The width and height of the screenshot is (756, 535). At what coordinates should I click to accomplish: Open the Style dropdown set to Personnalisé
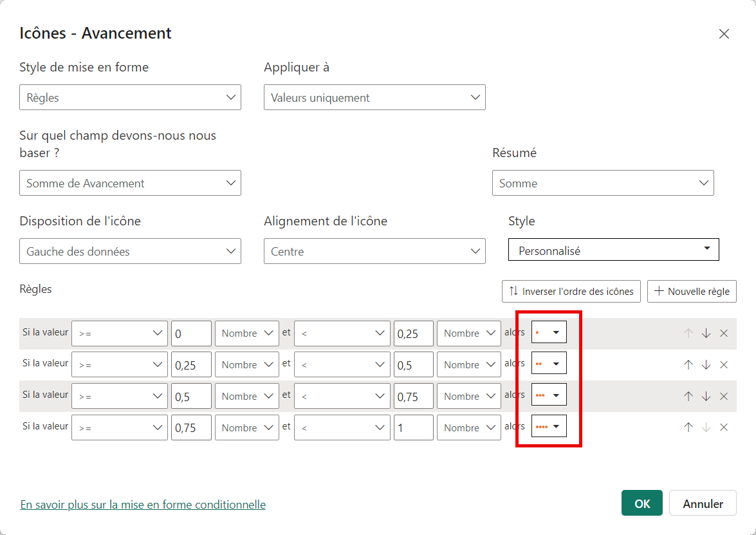point(613,251)
